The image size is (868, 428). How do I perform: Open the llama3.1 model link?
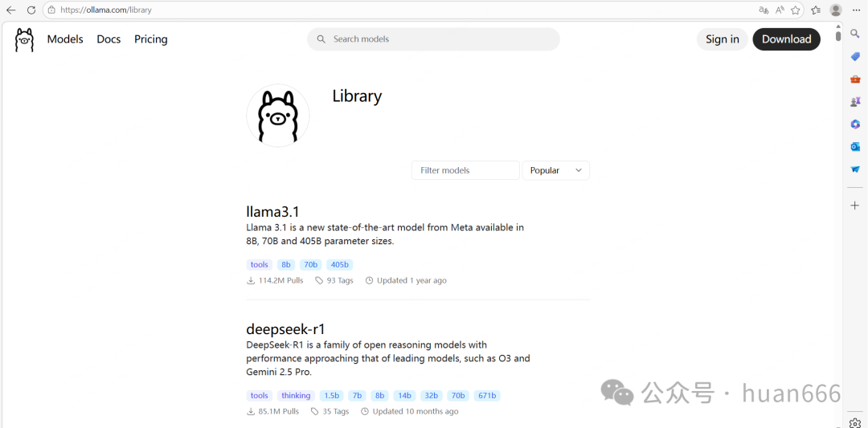pyautogui.click(x=272, y=212)
